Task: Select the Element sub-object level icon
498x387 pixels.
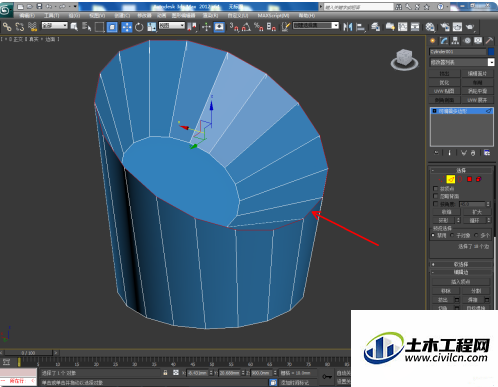Action: pyautogui.click(x=479, y=179)
